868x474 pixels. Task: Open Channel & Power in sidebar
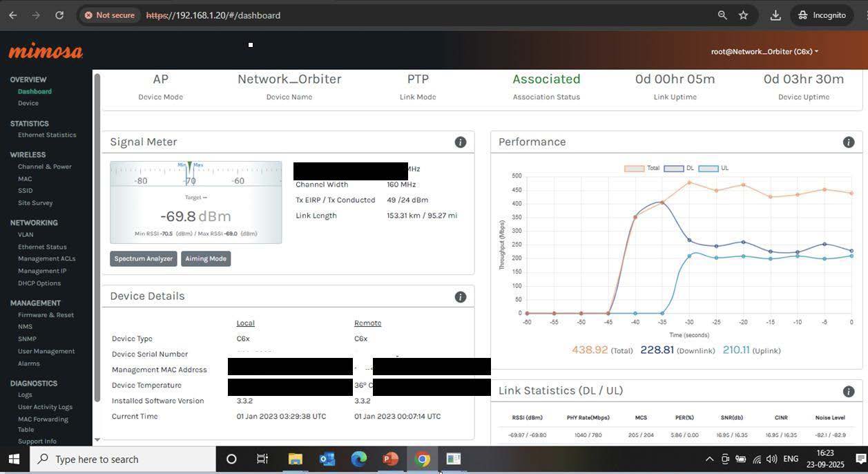click(x=45, y=167)
